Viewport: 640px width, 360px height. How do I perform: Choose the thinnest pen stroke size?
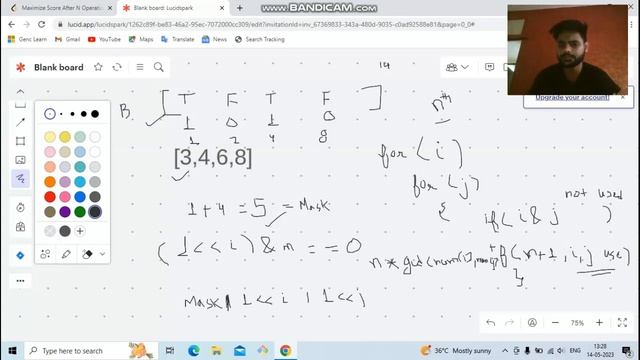pyautogui.click(x=50, y=114)
